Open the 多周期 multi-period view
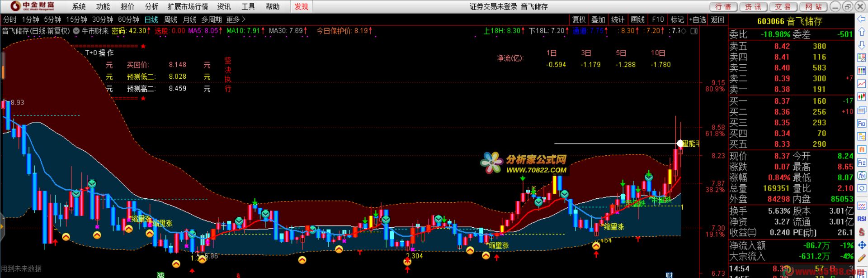 (212, 19)
